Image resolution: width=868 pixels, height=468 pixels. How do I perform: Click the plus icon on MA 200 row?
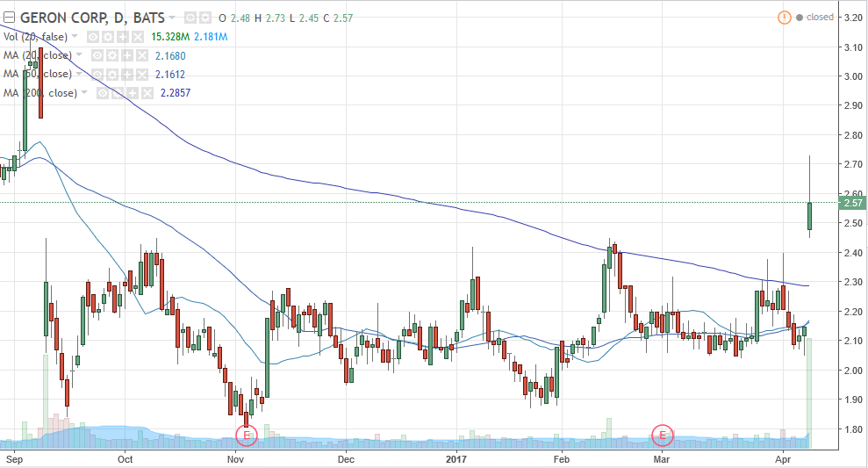coord(132,93)
